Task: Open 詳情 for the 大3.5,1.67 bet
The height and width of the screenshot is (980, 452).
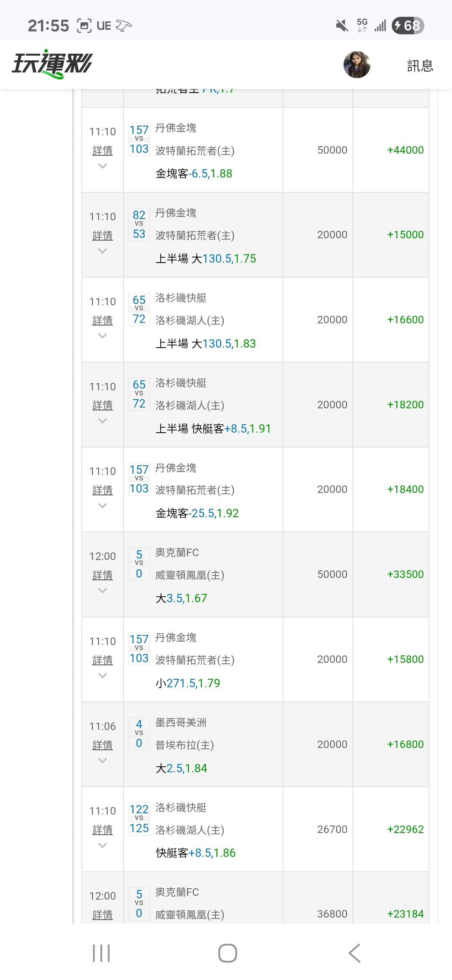Action: (x=103, y=575)
